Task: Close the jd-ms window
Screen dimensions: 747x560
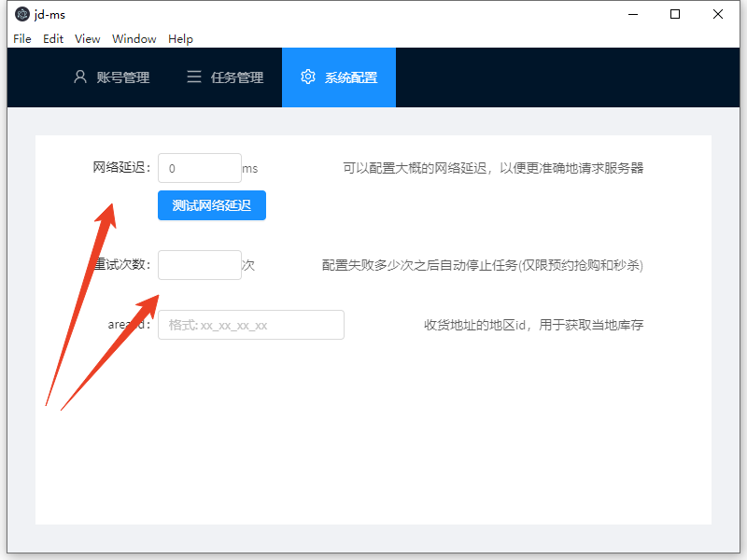Action: [x=718, y=14]
